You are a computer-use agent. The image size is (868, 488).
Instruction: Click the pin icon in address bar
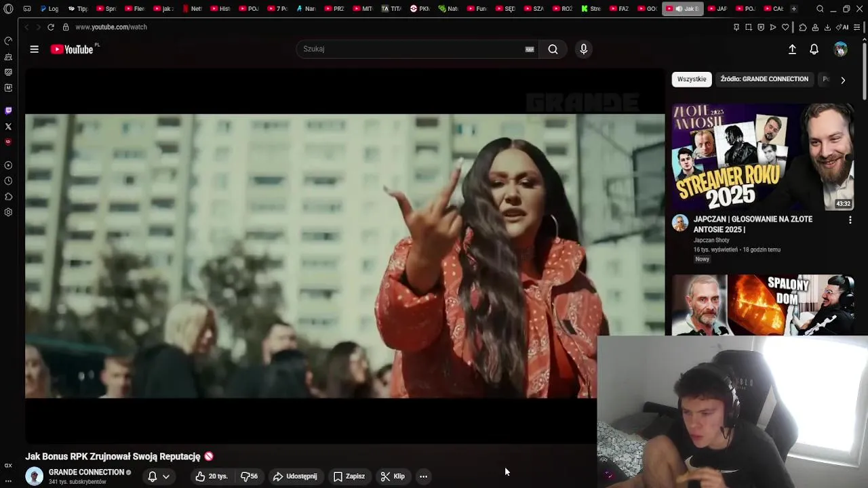[736, 27]
